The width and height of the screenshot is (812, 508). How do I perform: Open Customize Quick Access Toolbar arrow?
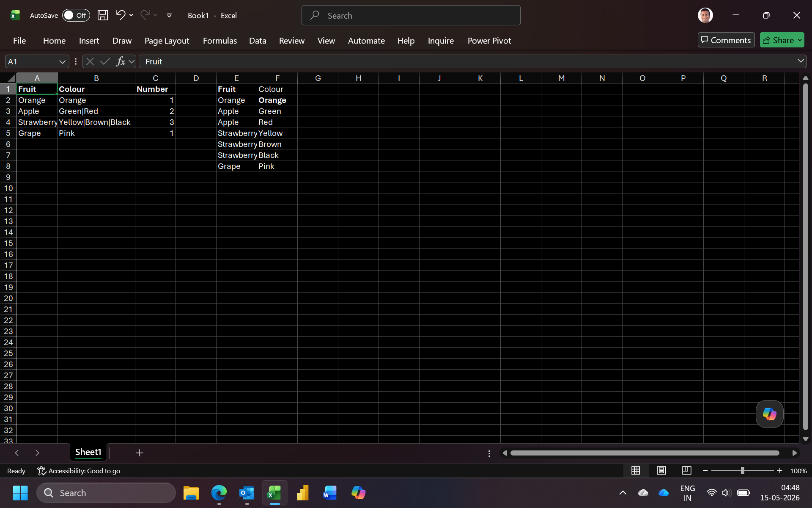[x=169, y=16]
